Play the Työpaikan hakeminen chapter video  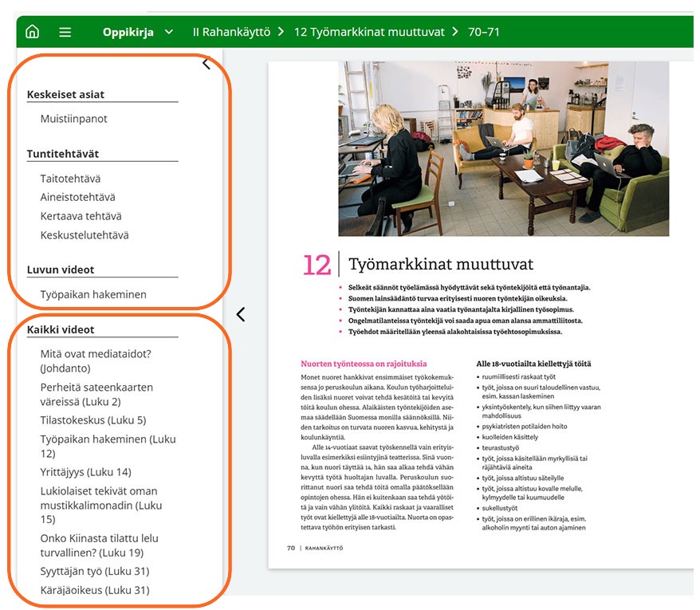[x=93, y=295]
